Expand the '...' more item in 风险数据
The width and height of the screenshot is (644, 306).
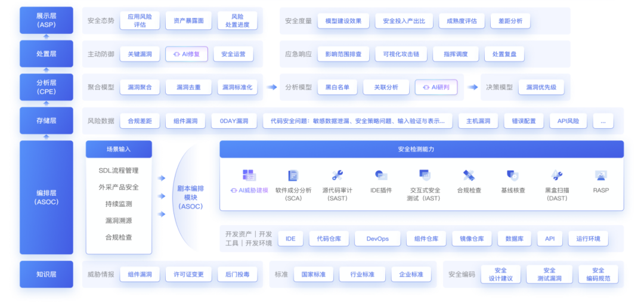(603, 121)
